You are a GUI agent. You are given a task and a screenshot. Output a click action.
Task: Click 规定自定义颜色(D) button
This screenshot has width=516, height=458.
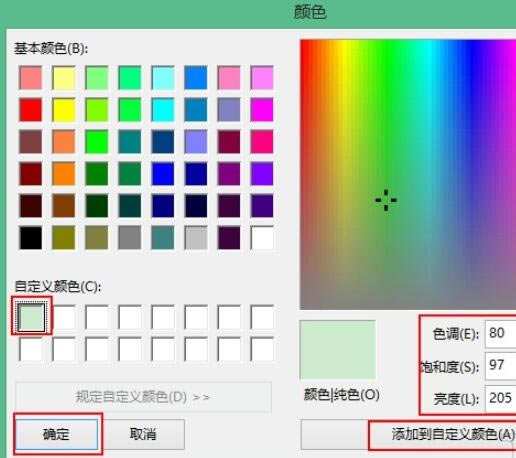[143, 397]
